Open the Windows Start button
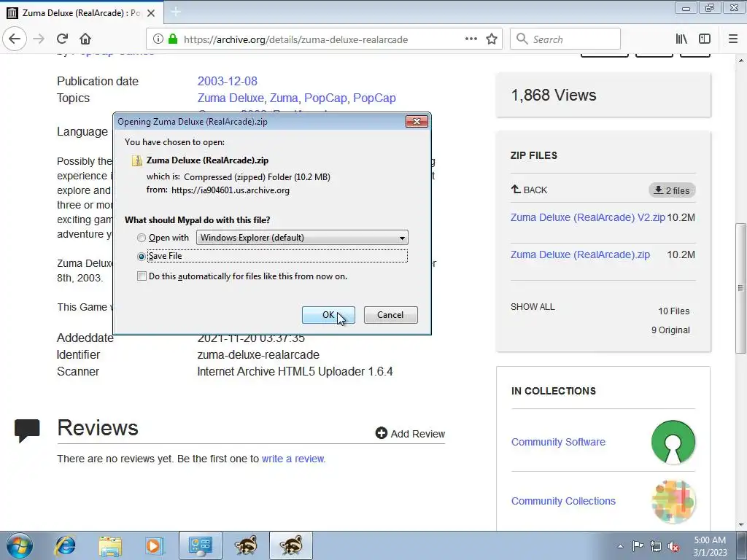 20,545
